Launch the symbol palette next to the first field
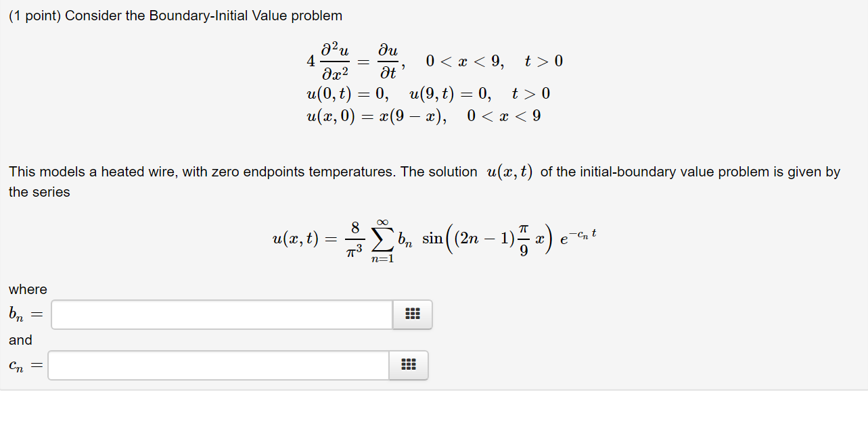The image size is (868, 438). point(412,314)
